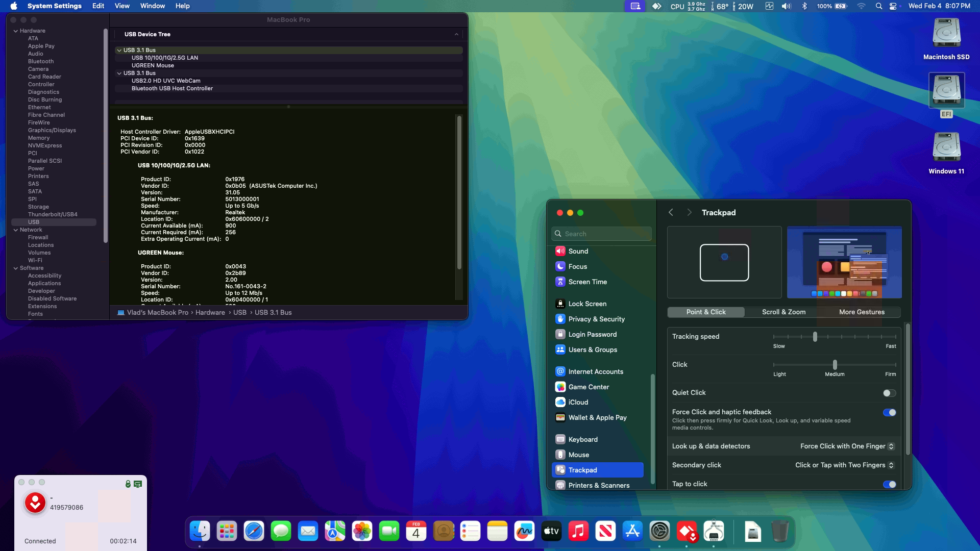Screen dimensions: 980x551
Task: Select the Point & Click tab
Action: point(706,312)
